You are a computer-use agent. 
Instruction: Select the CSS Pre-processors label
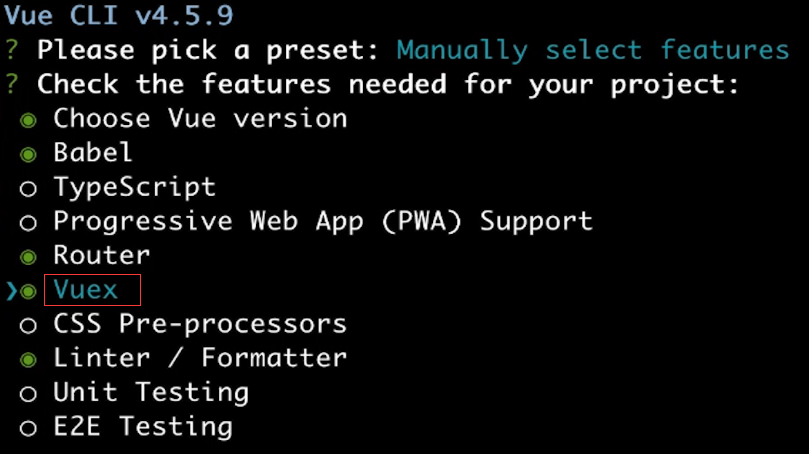click(x=200, y=324)
